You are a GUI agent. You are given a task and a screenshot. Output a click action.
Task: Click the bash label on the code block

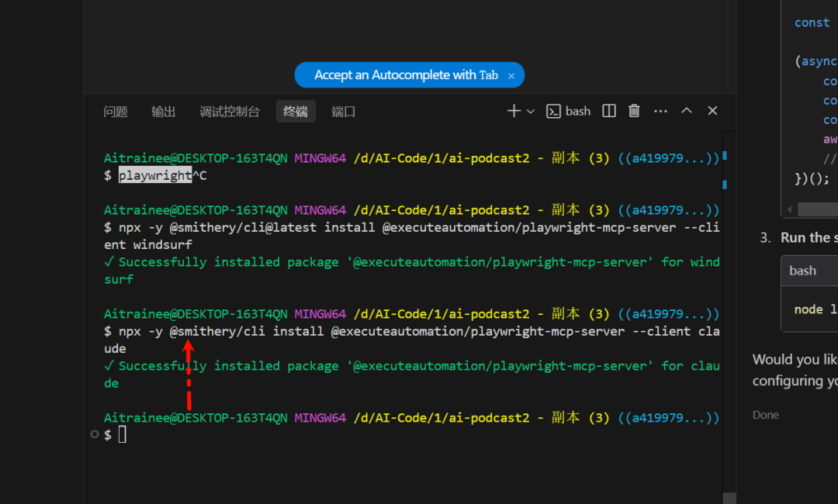(x=802, y=271)
